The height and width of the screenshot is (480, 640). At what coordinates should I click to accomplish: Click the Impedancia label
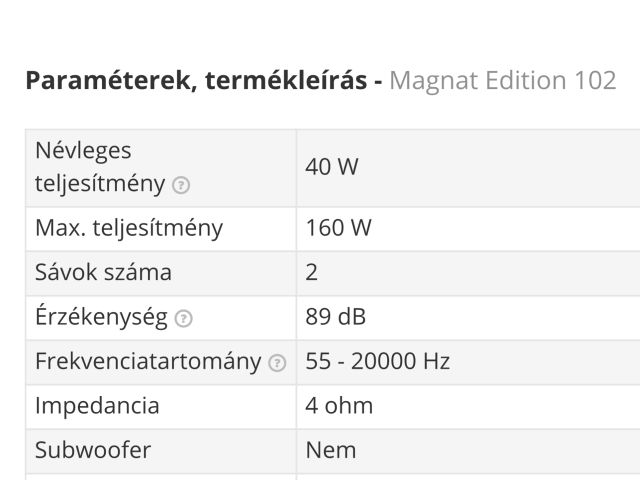[97, 406]
